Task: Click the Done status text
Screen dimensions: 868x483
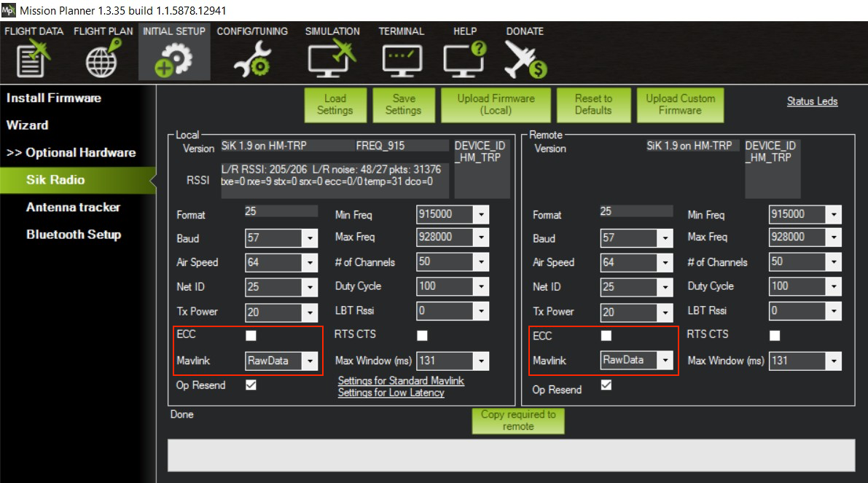Action: (182, 415)
